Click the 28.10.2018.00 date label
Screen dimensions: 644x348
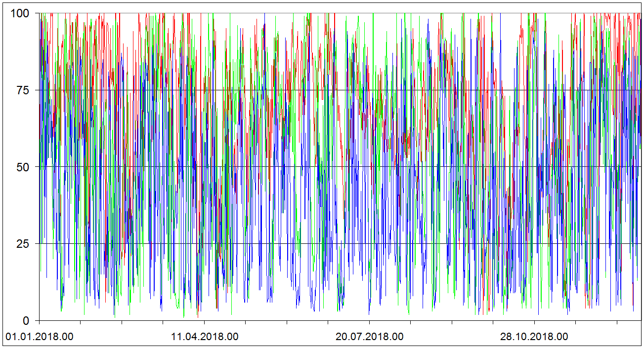coord(534,337)
